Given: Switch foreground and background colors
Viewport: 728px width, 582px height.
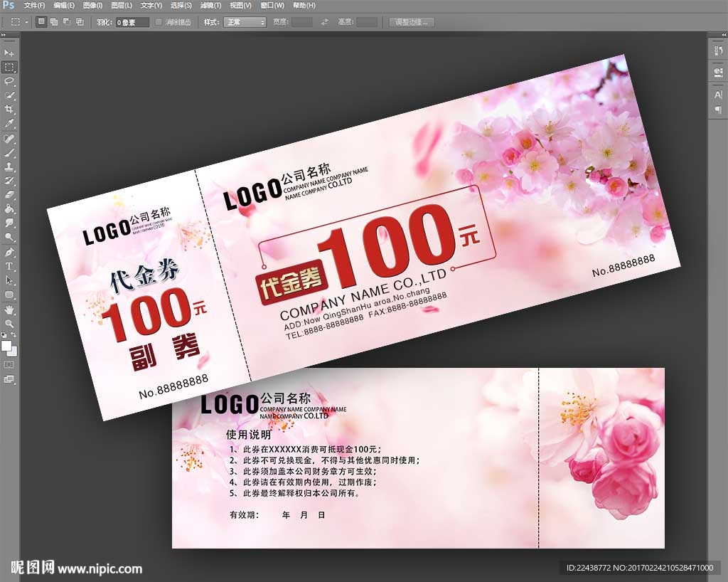Looking at the screenshot, I should (x=14, y=334).
